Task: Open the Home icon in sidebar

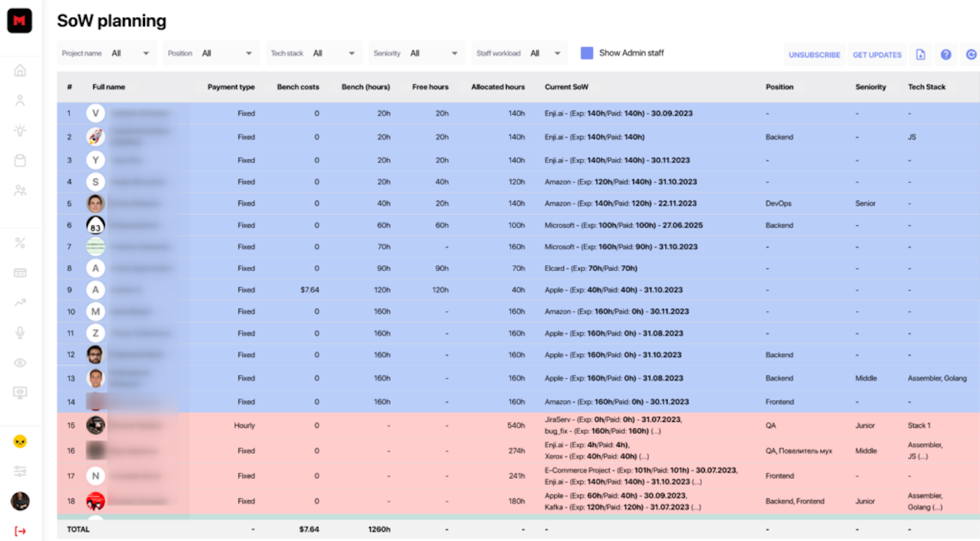Action: 20,71
